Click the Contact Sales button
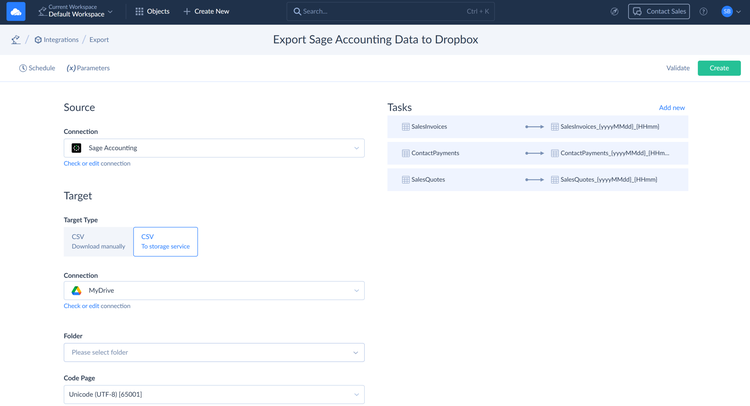Viewport: 750px width, 406px height. coord(659,11)
